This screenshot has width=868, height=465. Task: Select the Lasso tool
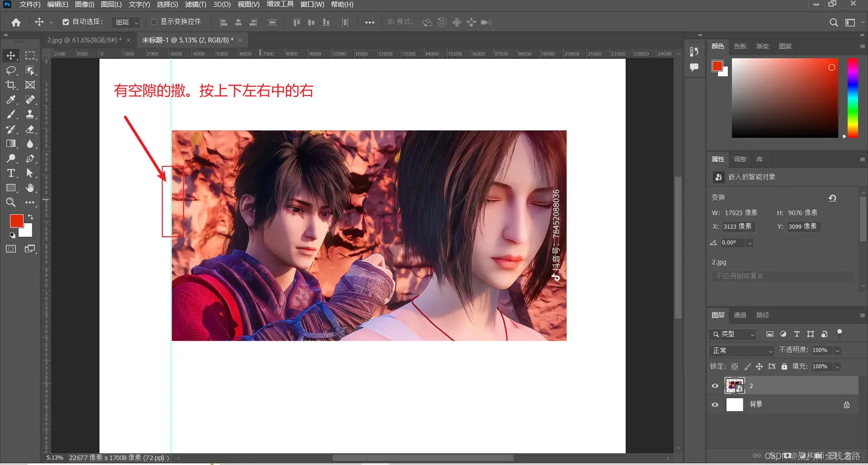click(11, 70)
